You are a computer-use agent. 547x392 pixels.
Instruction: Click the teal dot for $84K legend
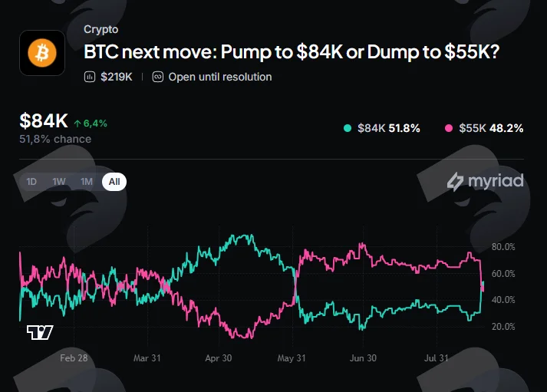[348, 128]
